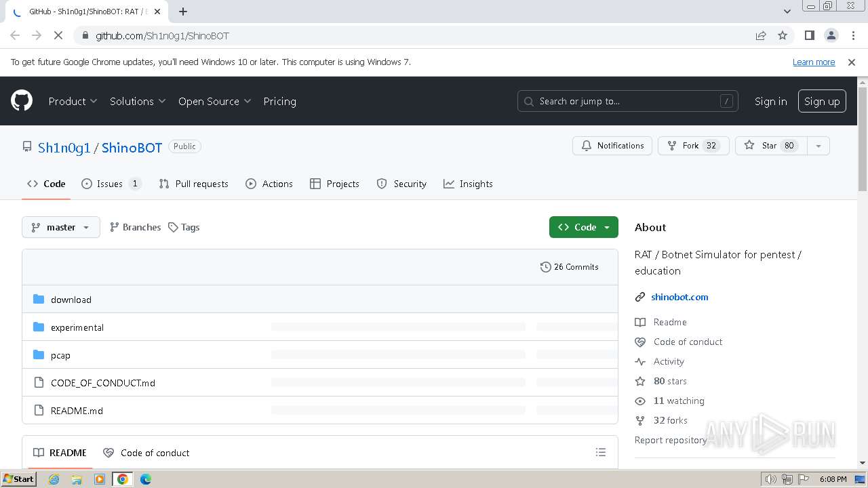The height and width of the screenshot is (488, 868).
Task: Click the Notifications bell button
Action: (612, 146)
